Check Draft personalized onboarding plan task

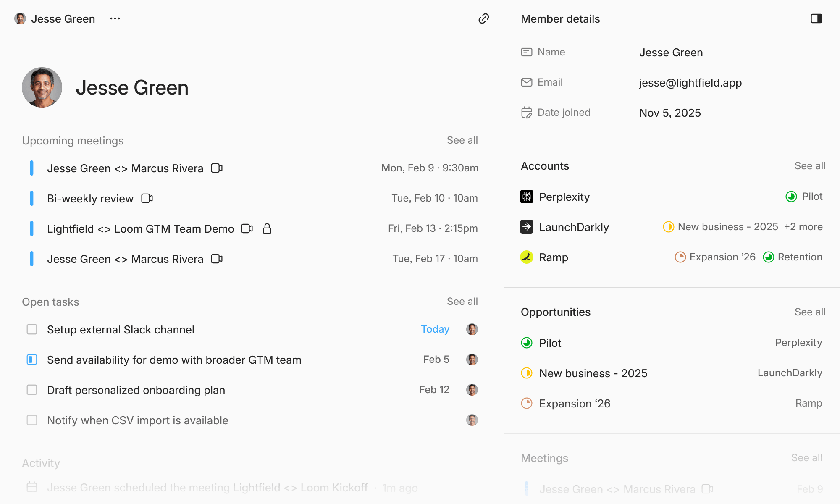pos(32,390)
